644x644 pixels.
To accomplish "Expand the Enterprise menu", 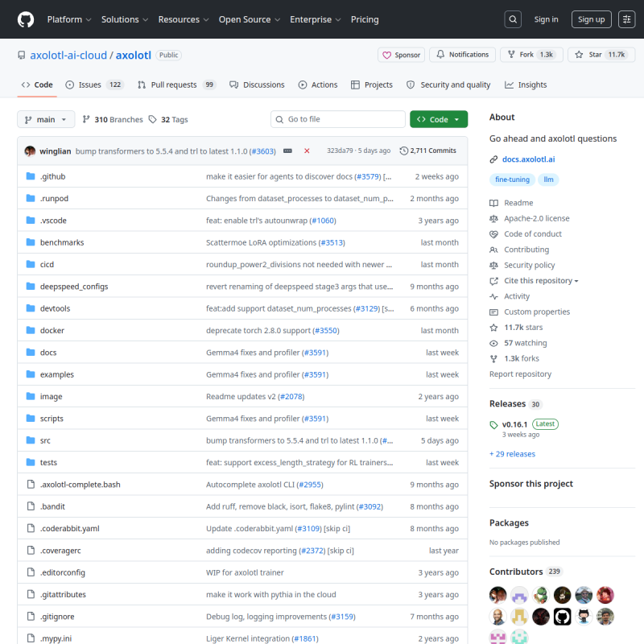I will pos(315,19).
